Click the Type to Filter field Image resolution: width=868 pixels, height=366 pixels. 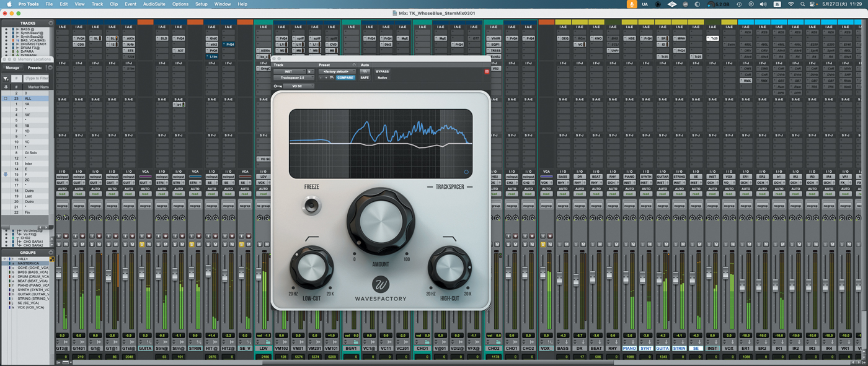click(37, 79)
